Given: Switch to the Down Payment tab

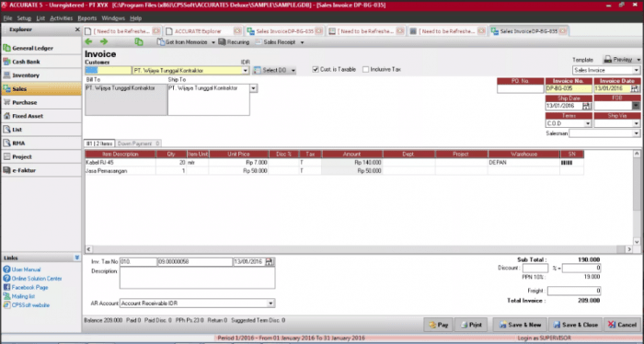Looking at the screenshot, I should tap(138, 143).
